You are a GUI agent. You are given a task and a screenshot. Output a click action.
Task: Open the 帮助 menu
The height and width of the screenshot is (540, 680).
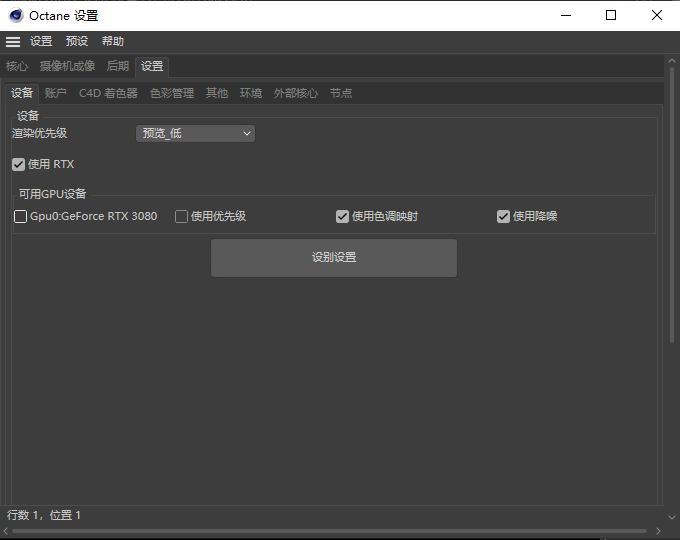click(x=113, y=42)
